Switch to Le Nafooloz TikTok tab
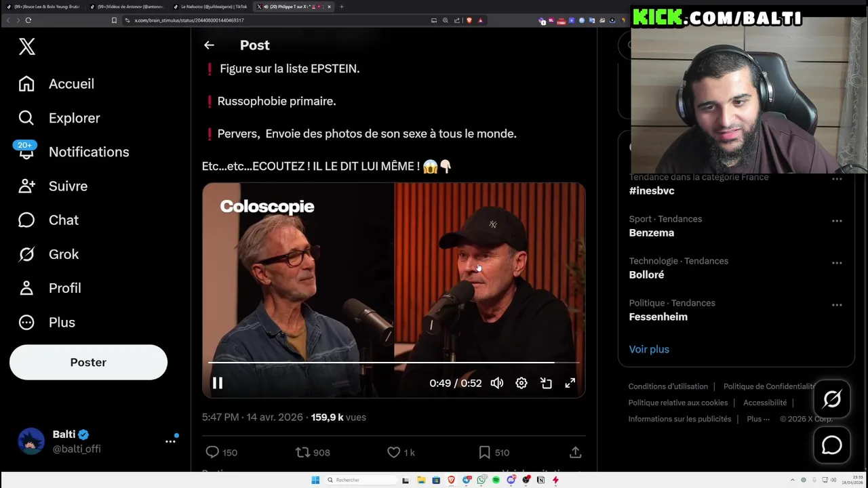The height and width of the screenshot is (488, 868). pyautogui.click(x=210, y=7)
